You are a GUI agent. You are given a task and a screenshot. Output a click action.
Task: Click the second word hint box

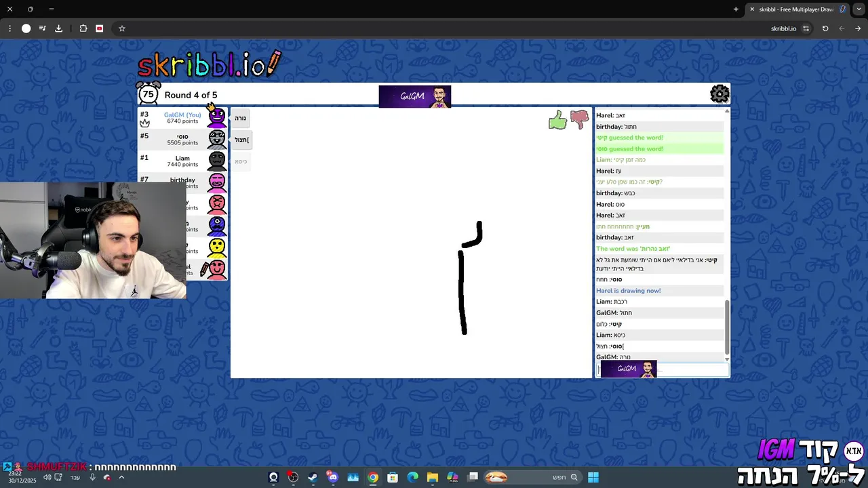(x=241, y=140)
